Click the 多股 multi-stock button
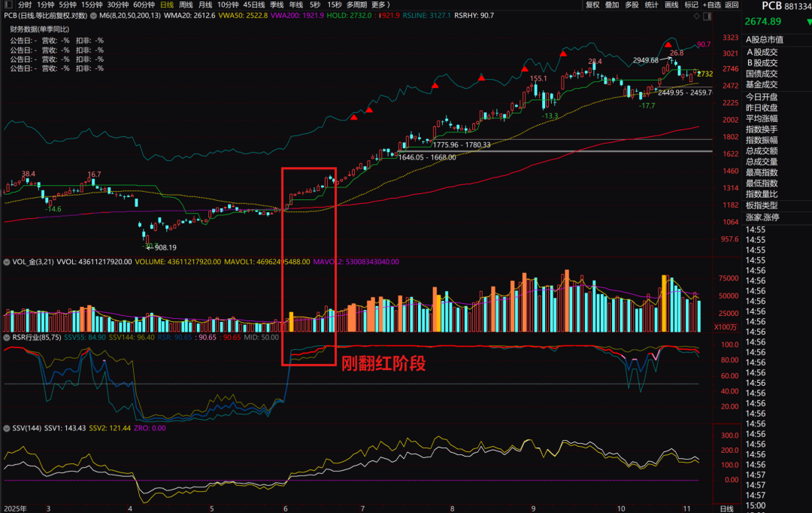 (x=632, y=5)
